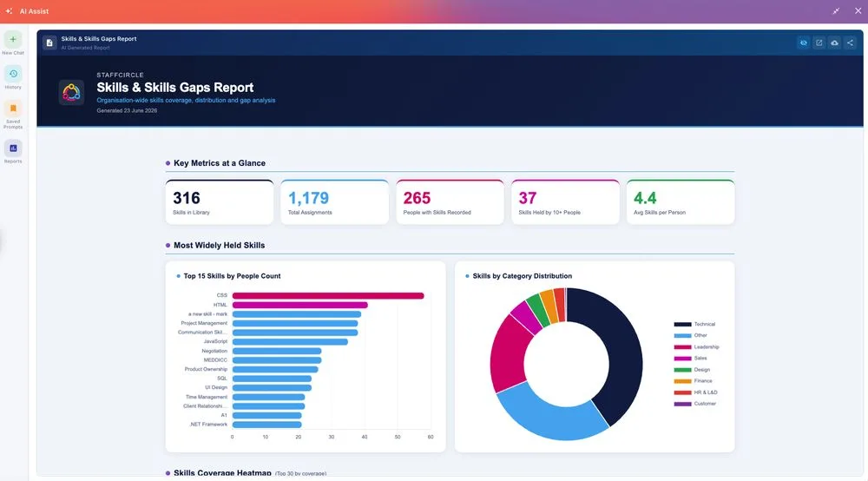Click the Time Management bar
Viewport: 868px width, 481px height.
tap(268, 397)
